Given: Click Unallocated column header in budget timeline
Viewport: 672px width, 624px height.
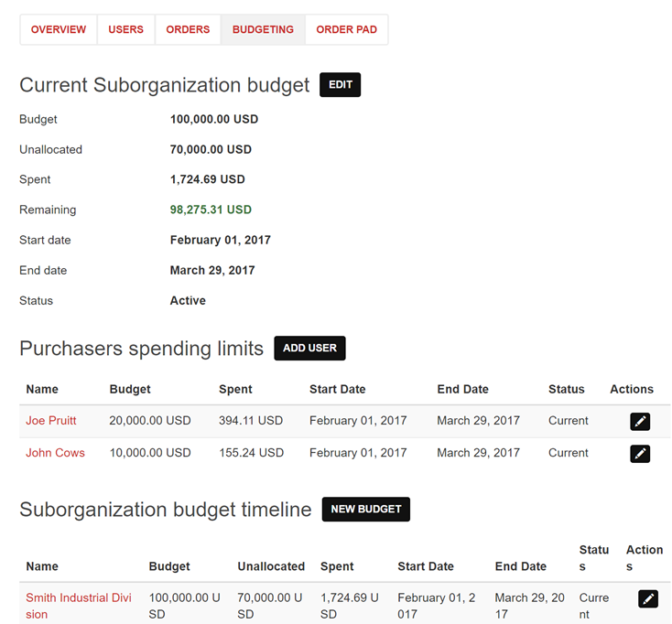Looking at the screenshot, I should pyautogui.click(x=271, y=566).
